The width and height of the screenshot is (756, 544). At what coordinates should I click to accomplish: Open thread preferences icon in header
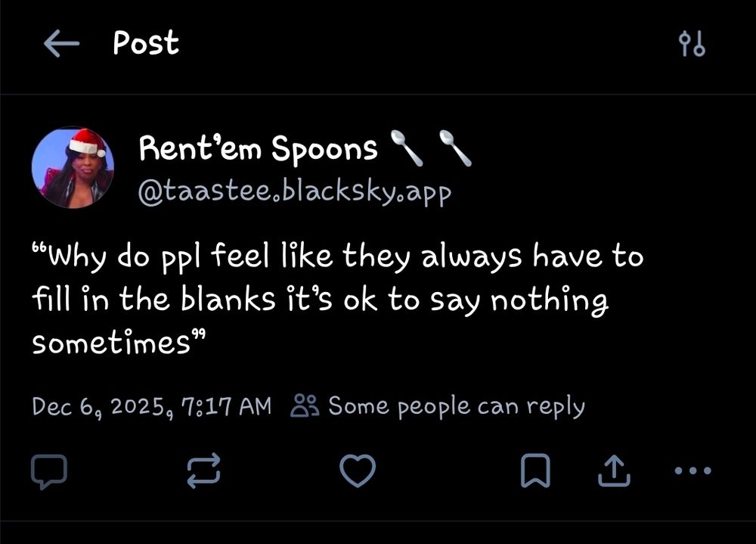(x=692, y=45)
